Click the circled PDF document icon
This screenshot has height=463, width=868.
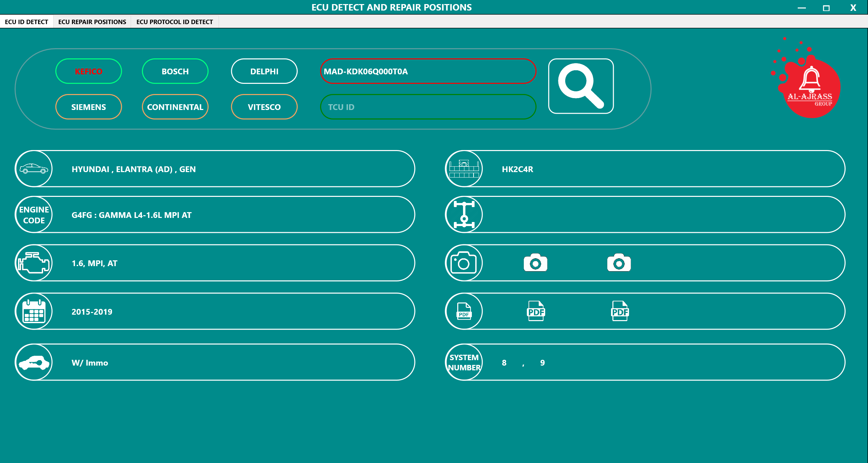(x=464, y=311)
